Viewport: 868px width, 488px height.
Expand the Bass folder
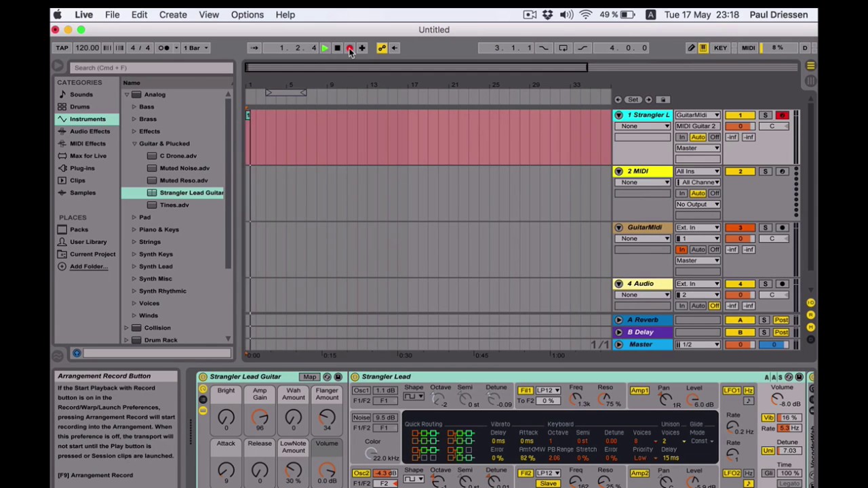click(x=134, y=107)
